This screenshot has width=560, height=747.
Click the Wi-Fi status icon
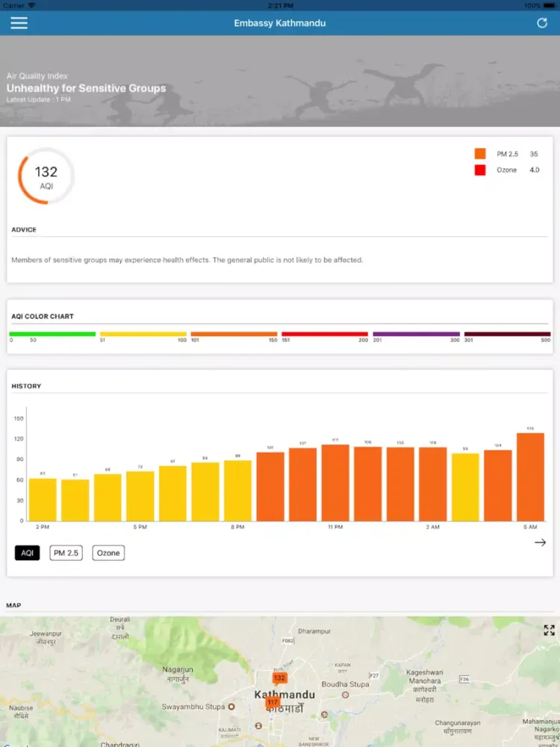click(x=31, y=5)
